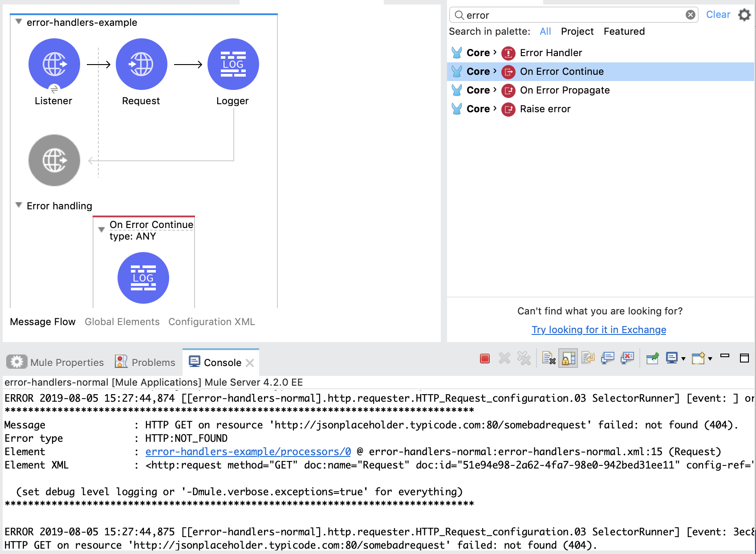Screen dimensions: 756x554
Task: Select the HTTP Request component icon
Action: (x=141, y=65)
